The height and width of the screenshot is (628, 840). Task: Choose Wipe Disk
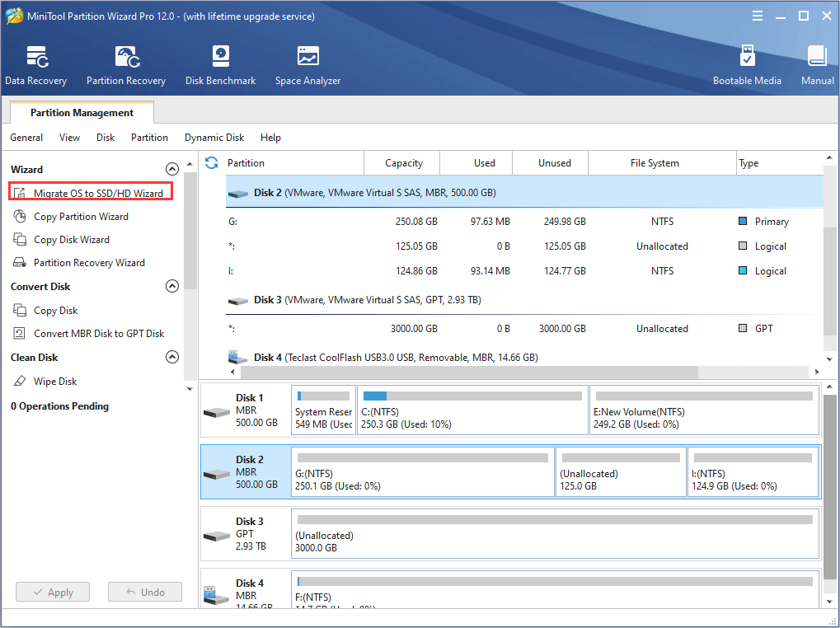[x=55, y=382]
